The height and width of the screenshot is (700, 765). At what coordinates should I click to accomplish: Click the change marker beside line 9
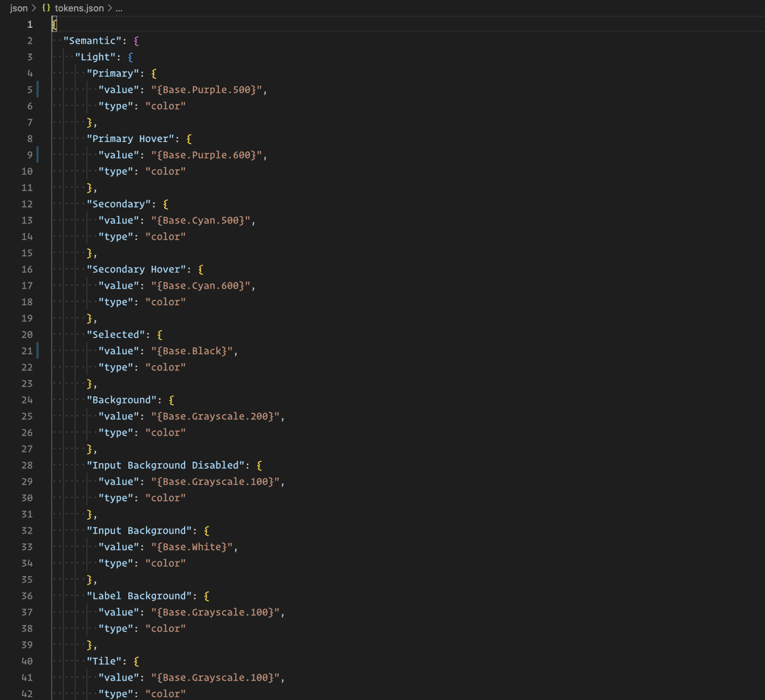[38, 155]
